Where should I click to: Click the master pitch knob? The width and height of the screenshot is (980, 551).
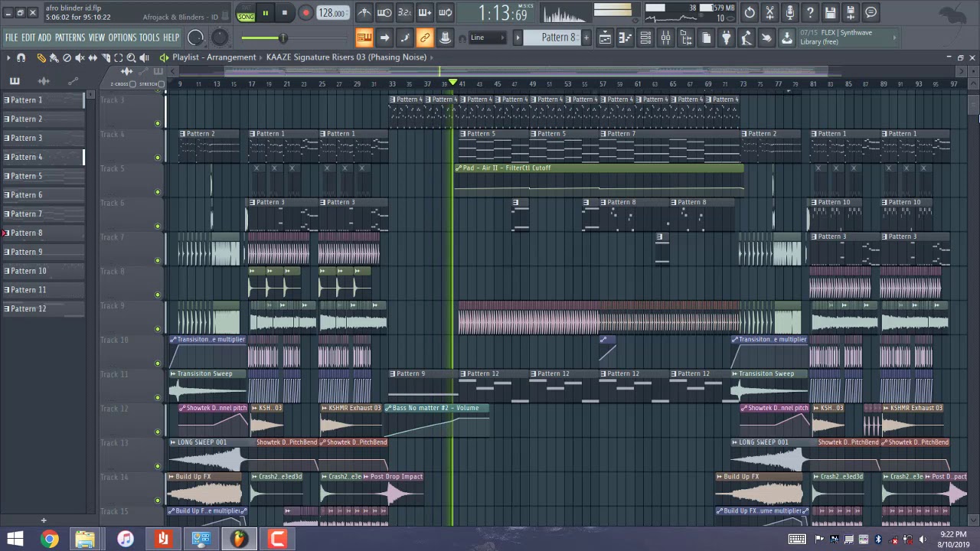(x=220, y=37)
